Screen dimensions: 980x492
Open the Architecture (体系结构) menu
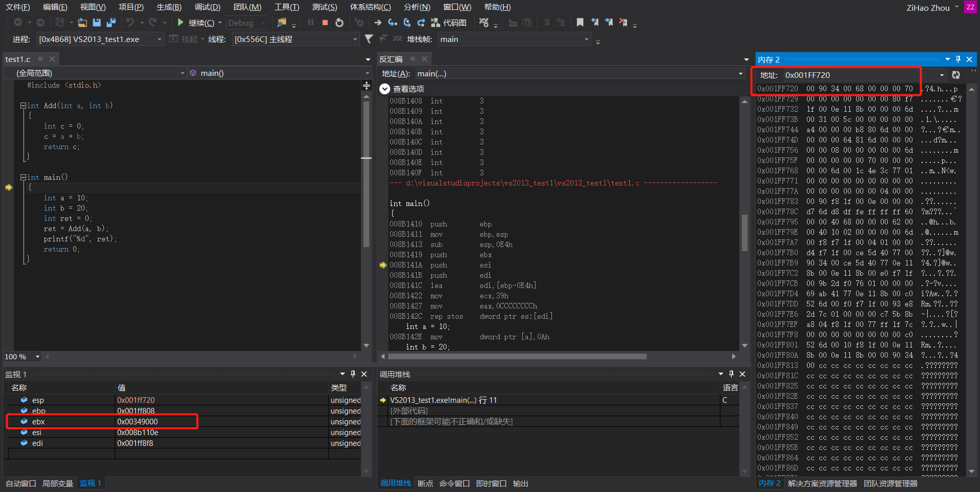click(370, 7)
